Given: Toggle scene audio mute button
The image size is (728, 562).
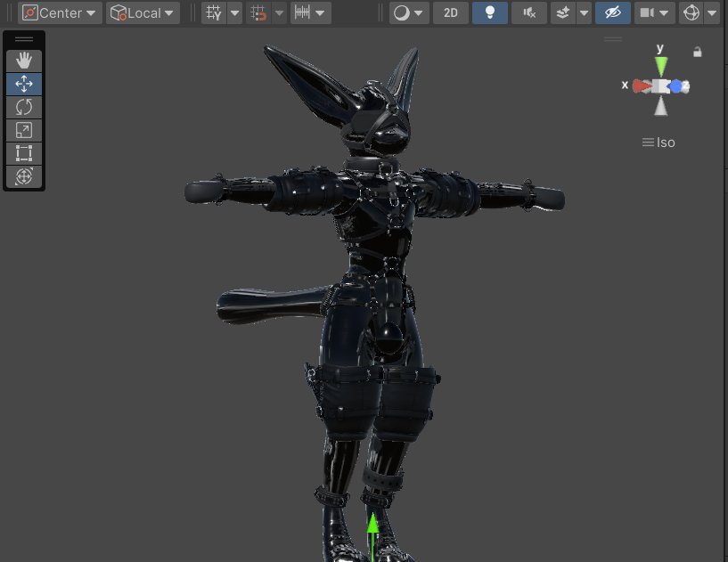Looking at the screenshot, I should (x=528, y=13).
